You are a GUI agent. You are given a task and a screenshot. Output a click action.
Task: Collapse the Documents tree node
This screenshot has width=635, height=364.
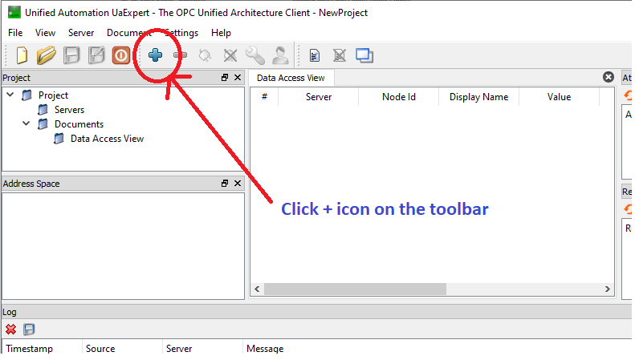pos(26,123)
